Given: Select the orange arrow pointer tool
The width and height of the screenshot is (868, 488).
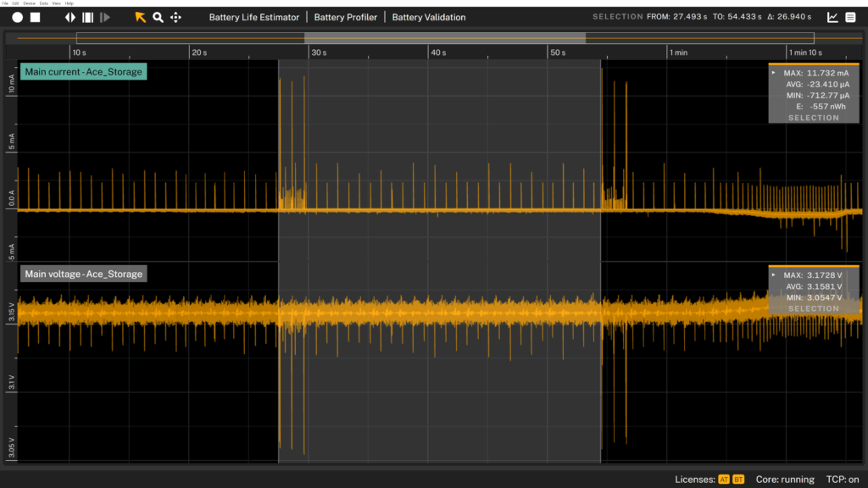Looking at the screenshot, I should (140, 17).
